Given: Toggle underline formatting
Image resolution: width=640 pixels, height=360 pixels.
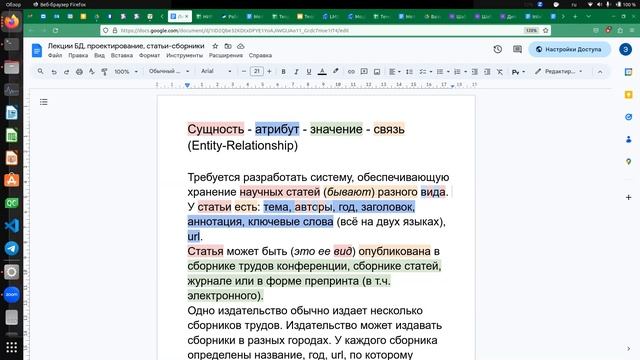Looking at the screenshot, I should [x=309, y=71].
